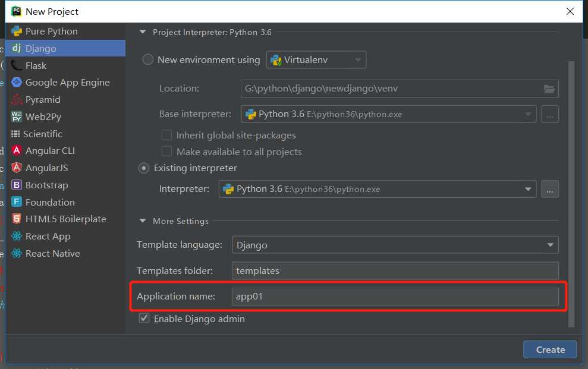The width and height of the screenshot is (588, 369).
Task: Click the Flask icon in project list
Action: coord(17,65)
